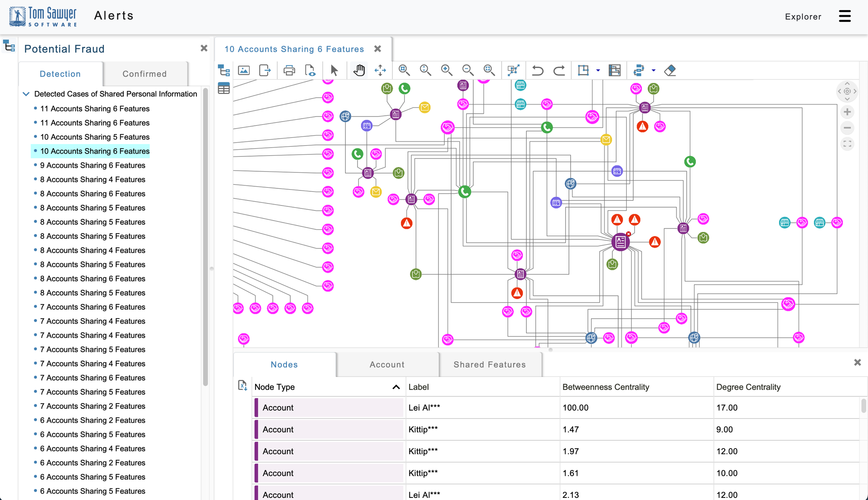
Task: Open the Shared Features tab
Action: click(490, 365)
